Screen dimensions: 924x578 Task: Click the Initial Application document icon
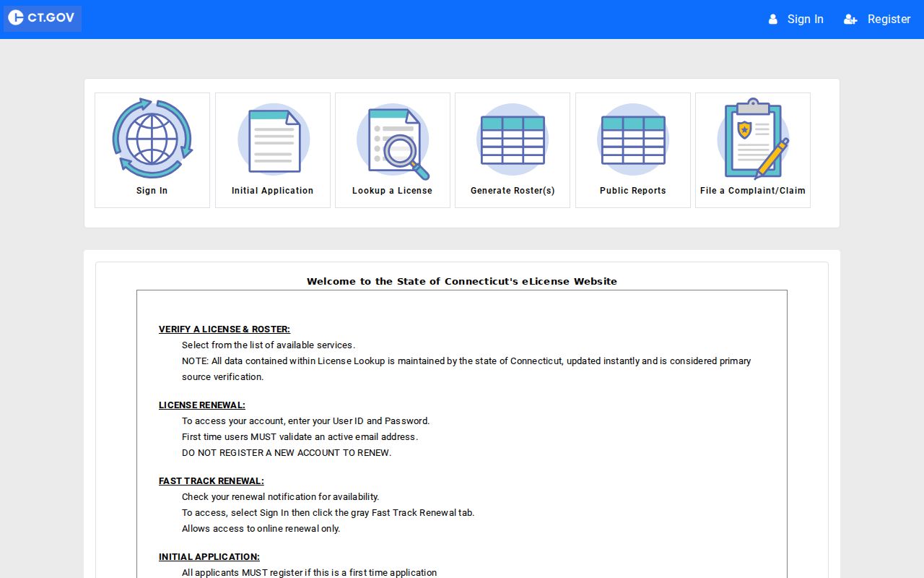(x=274, y=140)
